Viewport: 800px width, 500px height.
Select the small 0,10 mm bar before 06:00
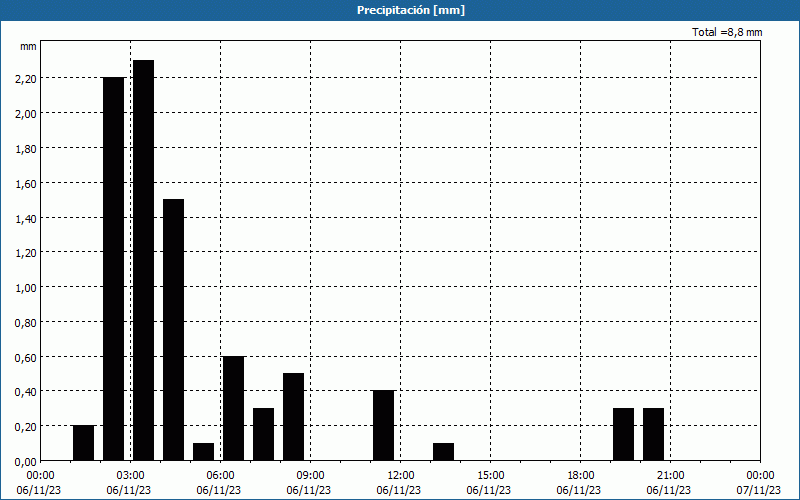(204, 452)
